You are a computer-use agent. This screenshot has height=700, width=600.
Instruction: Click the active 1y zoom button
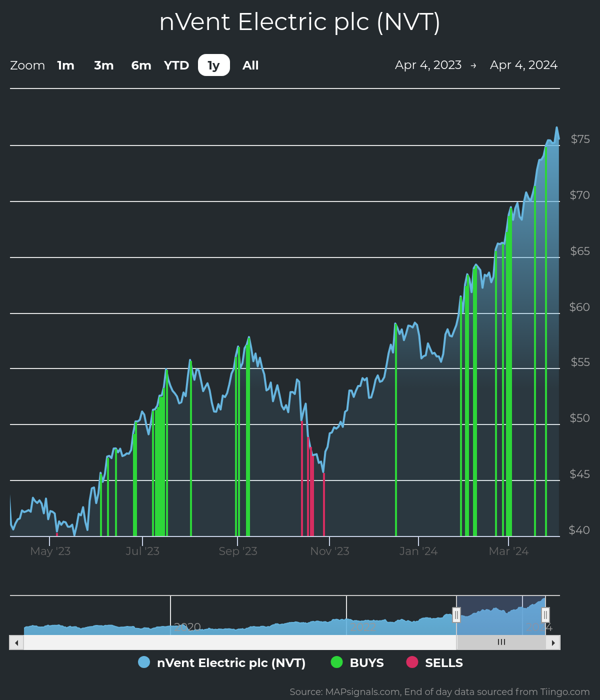click(x=214, y=65)
